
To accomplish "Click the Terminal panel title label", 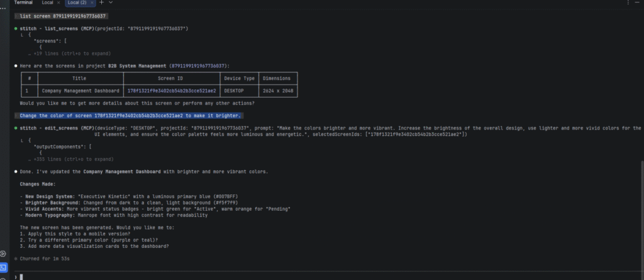I will click(23, 3).
